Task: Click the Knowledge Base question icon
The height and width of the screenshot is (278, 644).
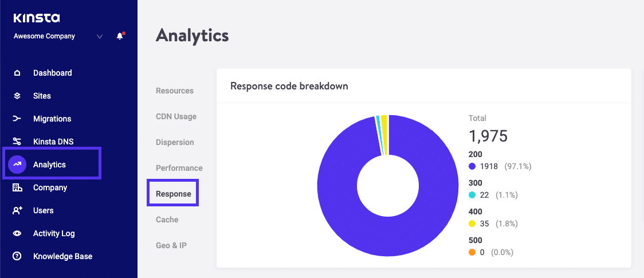Action: click(x=17, y=256)
